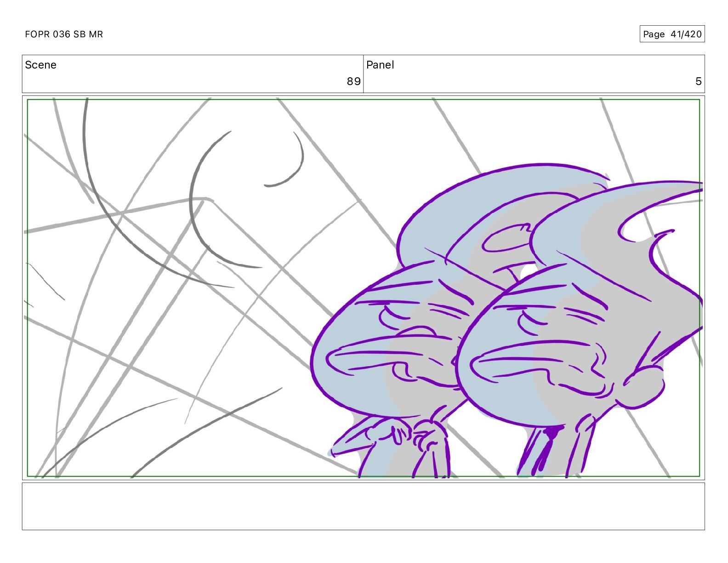Select scene number 89
The width and height of the screenshot is (728, 563).
pos(353,81)
